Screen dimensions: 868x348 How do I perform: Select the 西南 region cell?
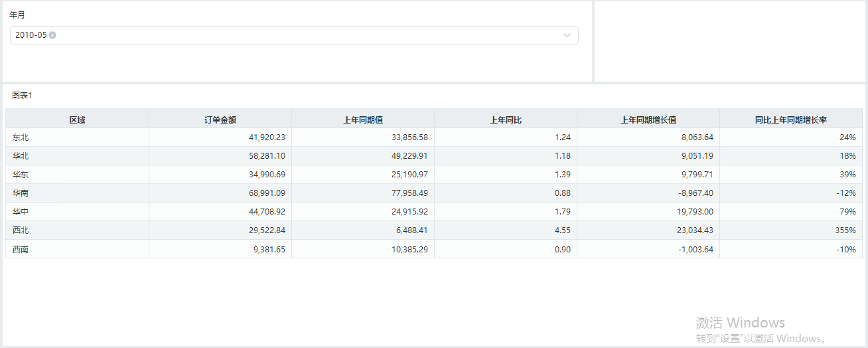(x=78, y=249)
